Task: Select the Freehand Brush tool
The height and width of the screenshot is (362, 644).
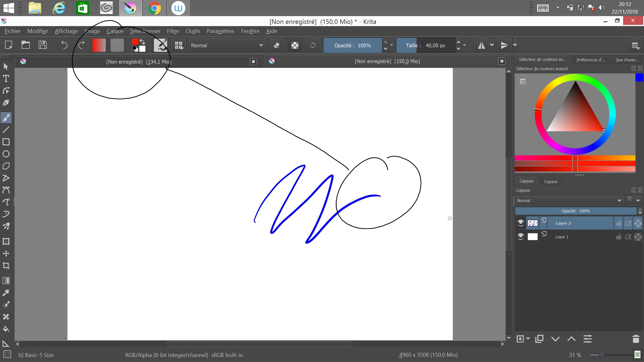Action: 6,117
